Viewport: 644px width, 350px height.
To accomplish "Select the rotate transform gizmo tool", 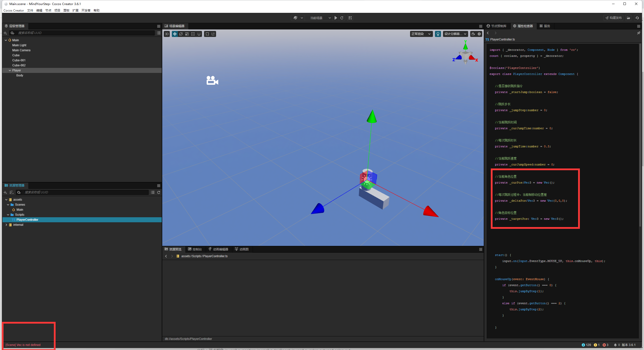I will coord(181,34).
